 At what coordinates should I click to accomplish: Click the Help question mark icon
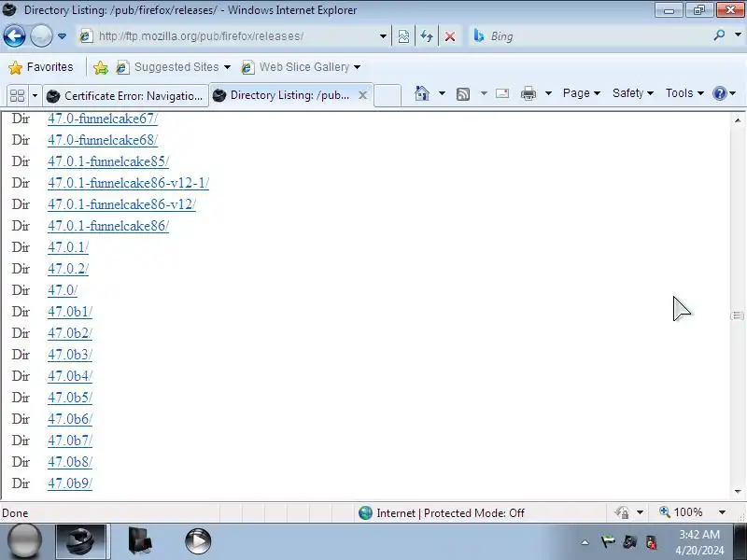pos(719,93)
